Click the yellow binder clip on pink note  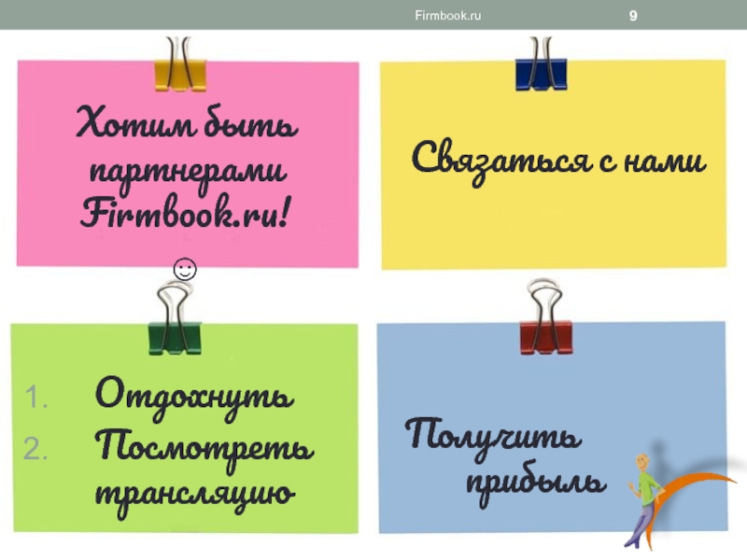click(180, 64)
